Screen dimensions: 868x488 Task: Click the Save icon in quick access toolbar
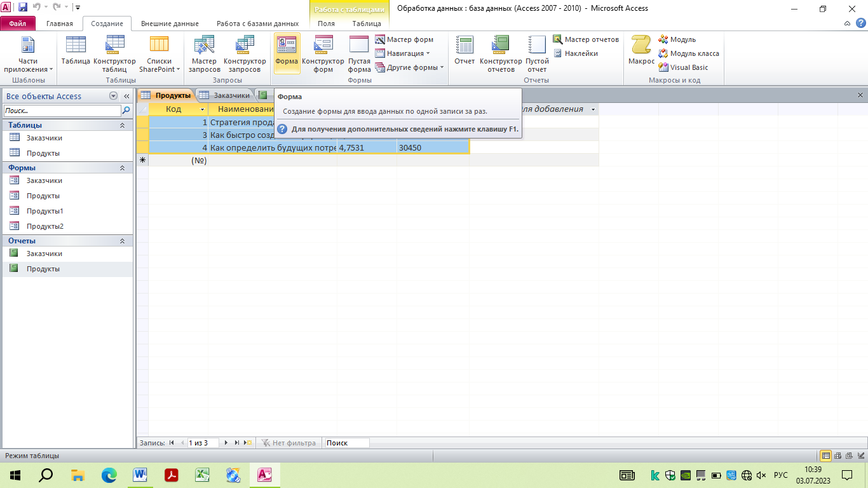pyautogui.click(x=23, y=8)
